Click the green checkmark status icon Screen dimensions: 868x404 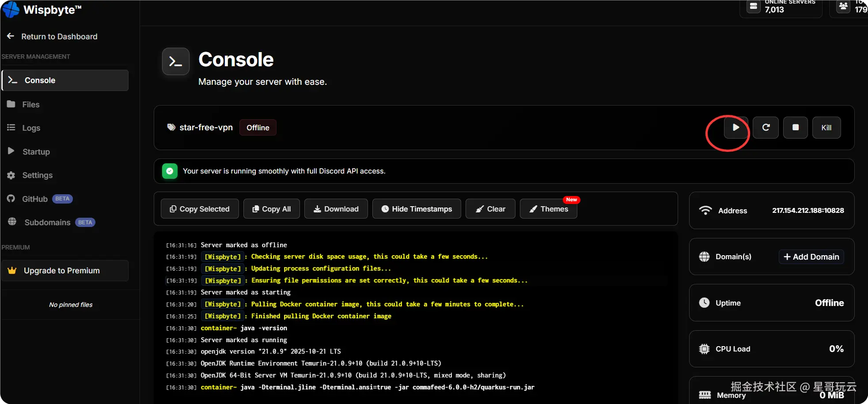pos(170,171)
